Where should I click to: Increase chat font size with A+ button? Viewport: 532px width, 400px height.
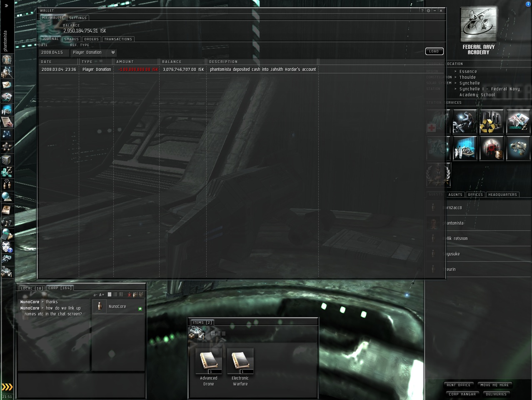[102, 295]
